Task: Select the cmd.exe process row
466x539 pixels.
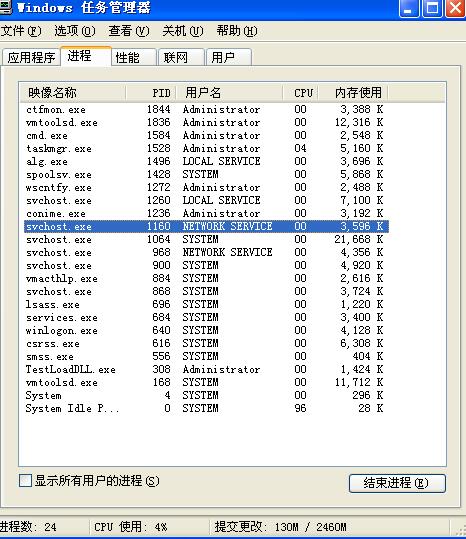Action: coord(206,135)
